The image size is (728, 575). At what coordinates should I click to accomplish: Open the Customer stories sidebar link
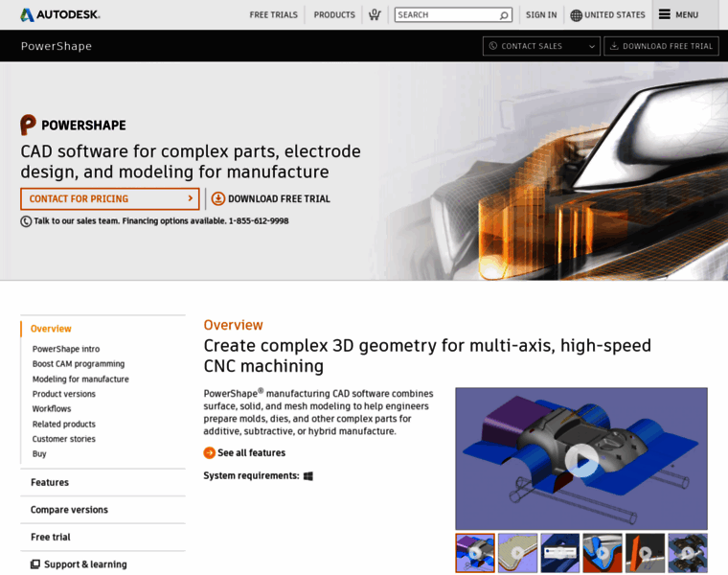[64, 439]
